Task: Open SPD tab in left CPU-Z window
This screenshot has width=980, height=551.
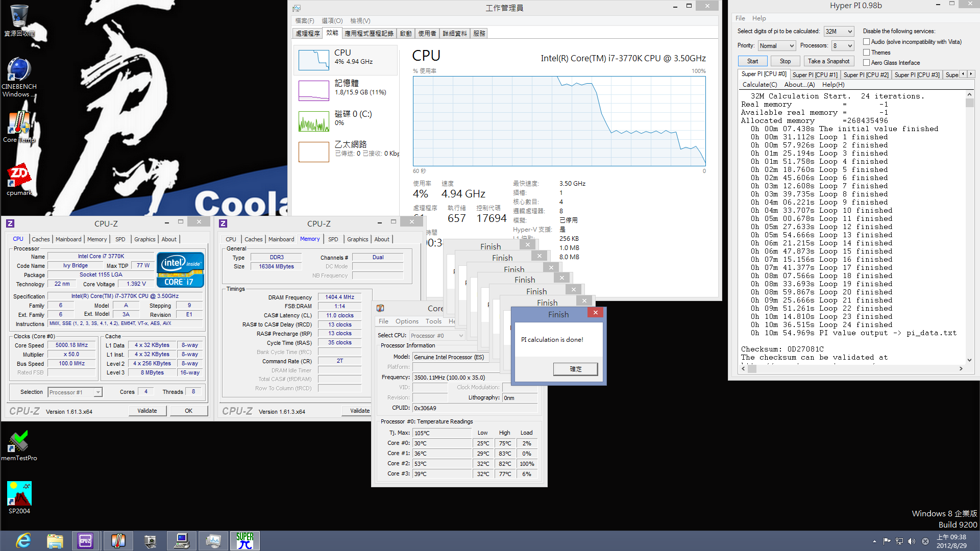Action: [120, 239]
